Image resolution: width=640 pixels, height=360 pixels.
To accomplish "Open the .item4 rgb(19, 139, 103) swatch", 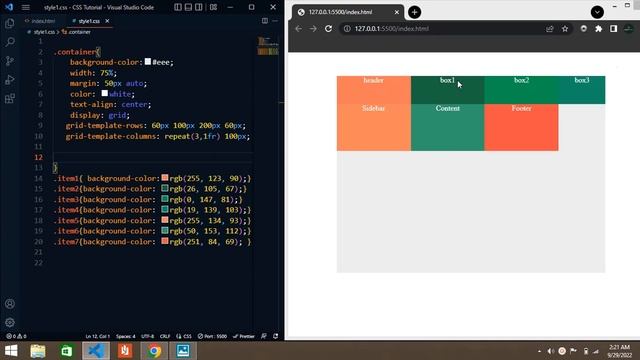I will click(165, 210).
